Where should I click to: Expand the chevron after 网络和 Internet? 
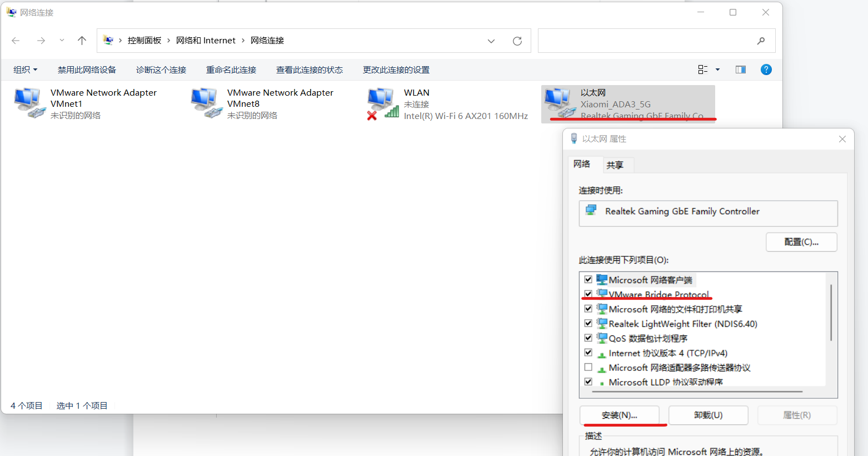[243, 41]
